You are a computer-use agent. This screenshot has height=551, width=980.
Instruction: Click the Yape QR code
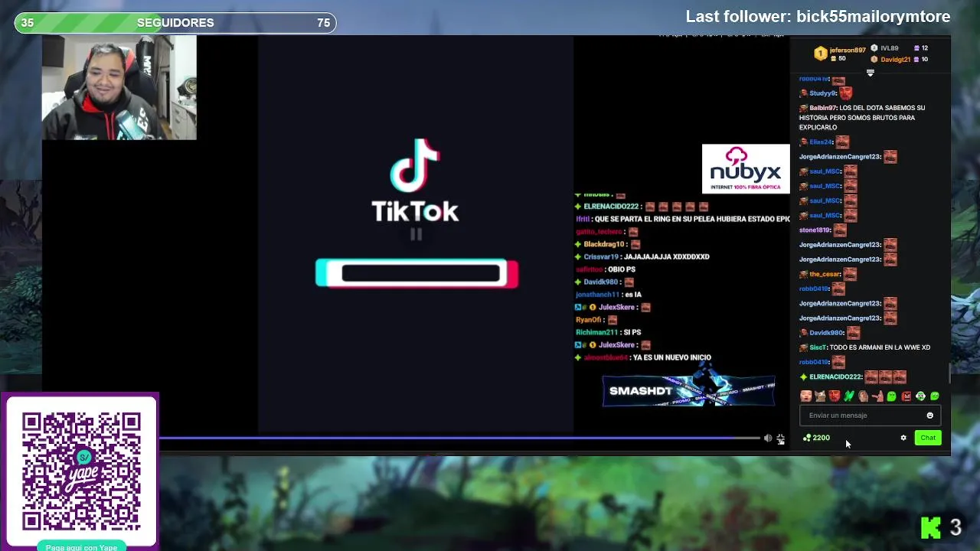pos(81,471)
